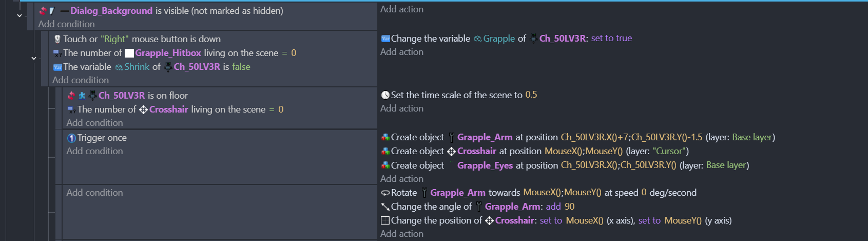The width and height of the screenshot is (868, 241).
Task: Click the Change position square icon
Action: pos(385,220)
